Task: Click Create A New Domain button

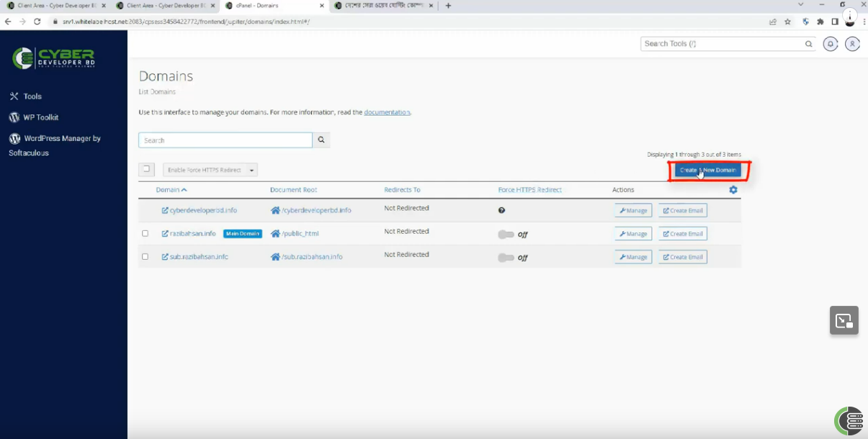Action: coord(707,171)
